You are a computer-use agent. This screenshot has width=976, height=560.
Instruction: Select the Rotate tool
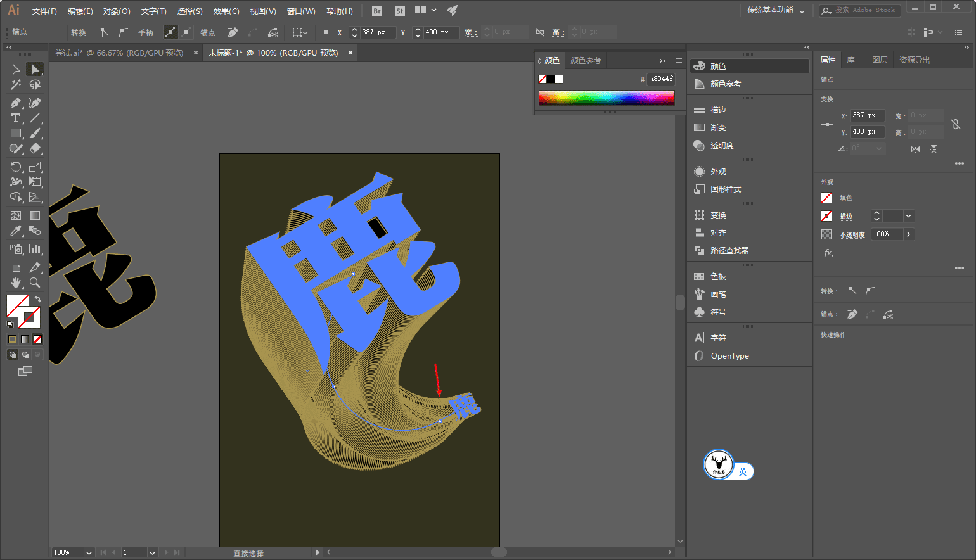16,167
